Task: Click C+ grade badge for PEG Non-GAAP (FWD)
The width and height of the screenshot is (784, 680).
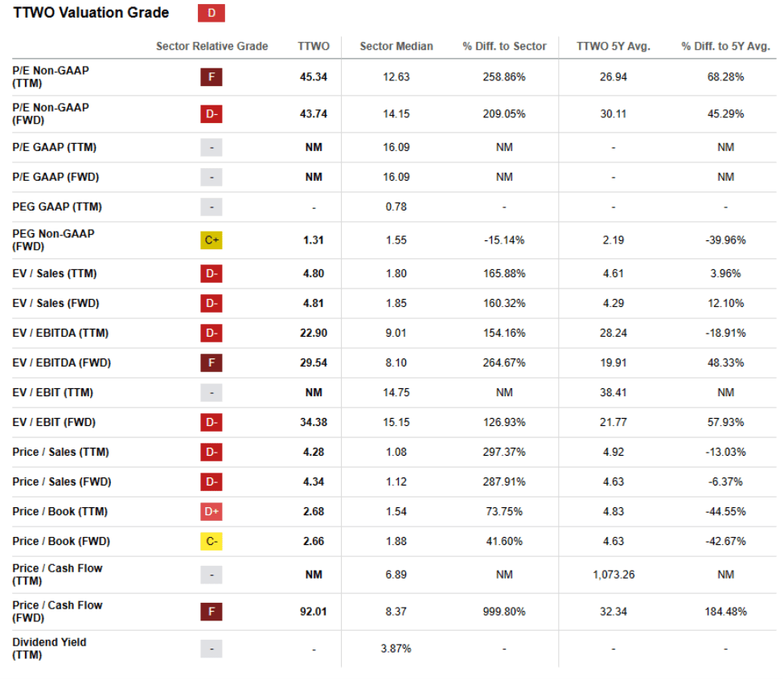Action: coord(211,240)
